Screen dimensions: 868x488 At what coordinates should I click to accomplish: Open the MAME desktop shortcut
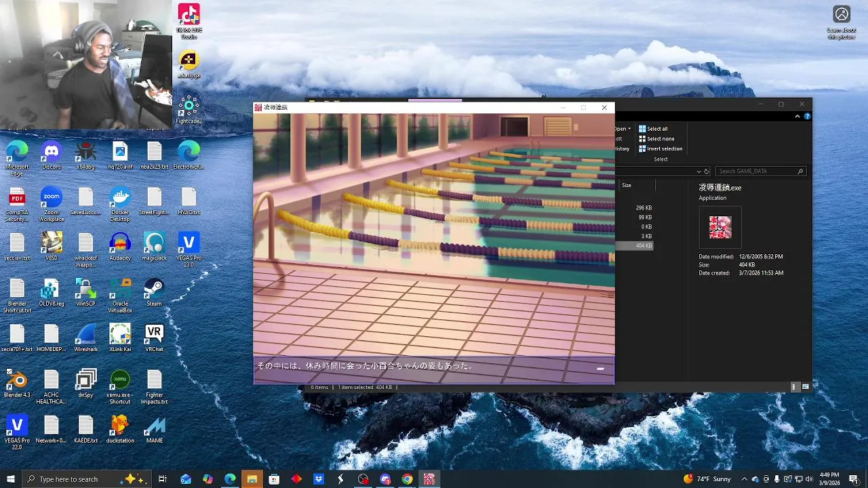click(x=154, y=429)
